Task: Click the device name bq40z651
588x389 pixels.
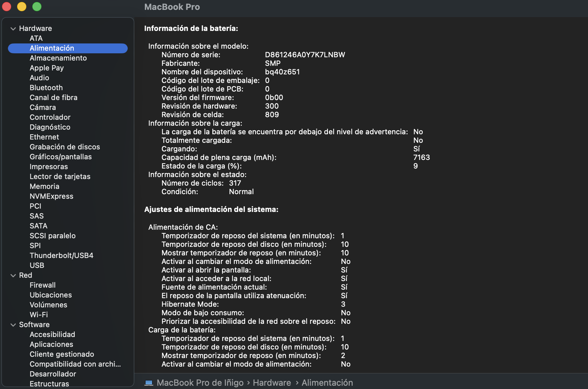Action: click(x=282, y=72)
